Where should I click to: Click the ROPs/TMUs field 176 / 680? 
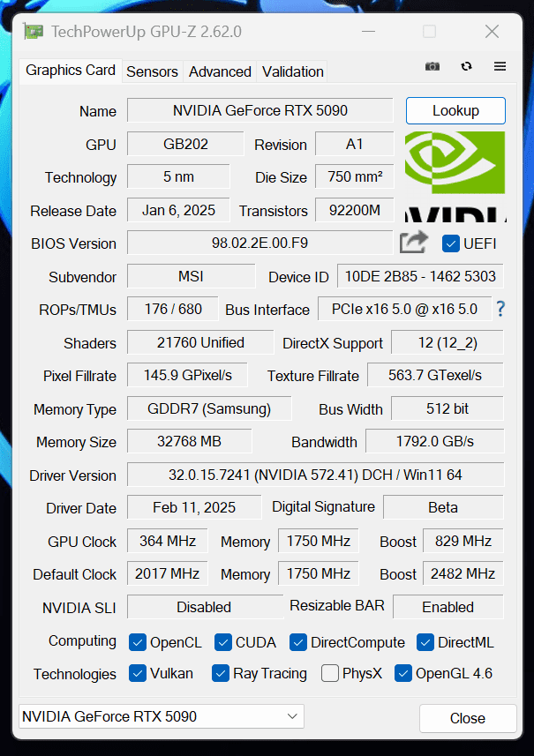click(x=173, y=309)
